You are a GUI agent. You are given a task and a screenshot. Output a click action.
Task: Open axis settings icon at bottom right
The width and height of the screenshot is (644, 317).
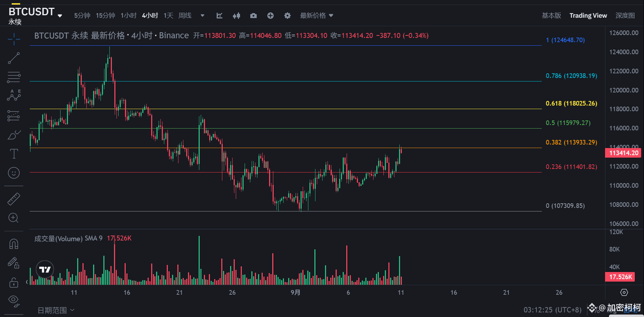pyautogui.click(x=624, y=293)
